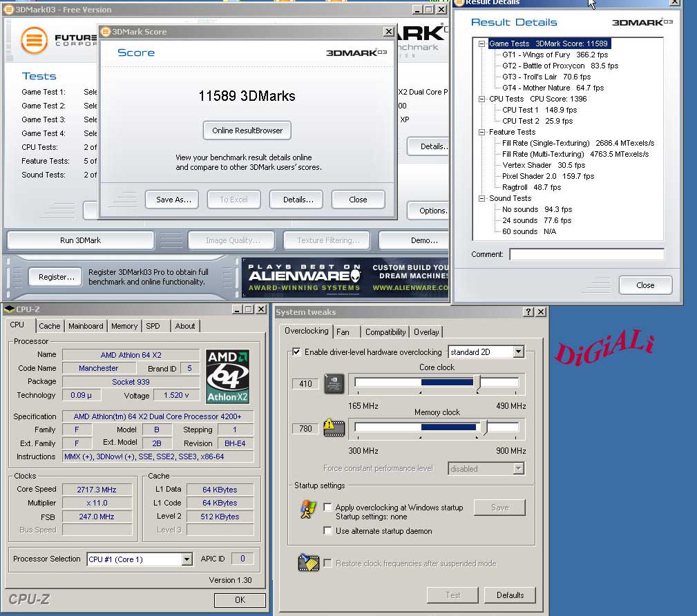Collapse the Feature Tests tree node

[x=481, y=132]
